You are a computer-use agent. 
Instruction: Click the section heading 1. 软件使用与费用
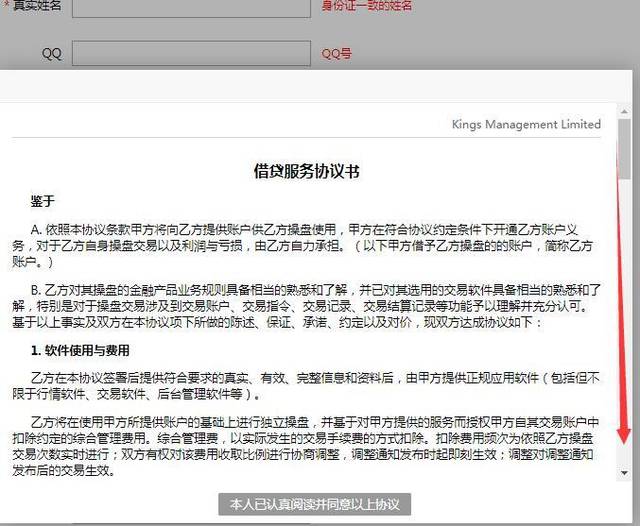point(80,350)
